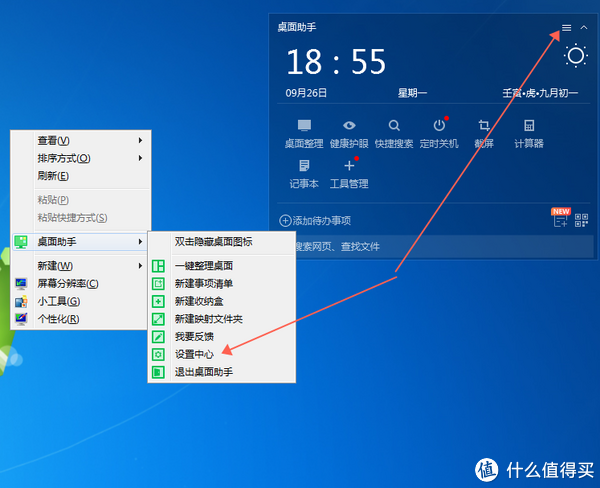The width and height of the screenshot is (600, 488).
Task: Start the 截屏 screenshot tool
Action: tap(484, 134)
